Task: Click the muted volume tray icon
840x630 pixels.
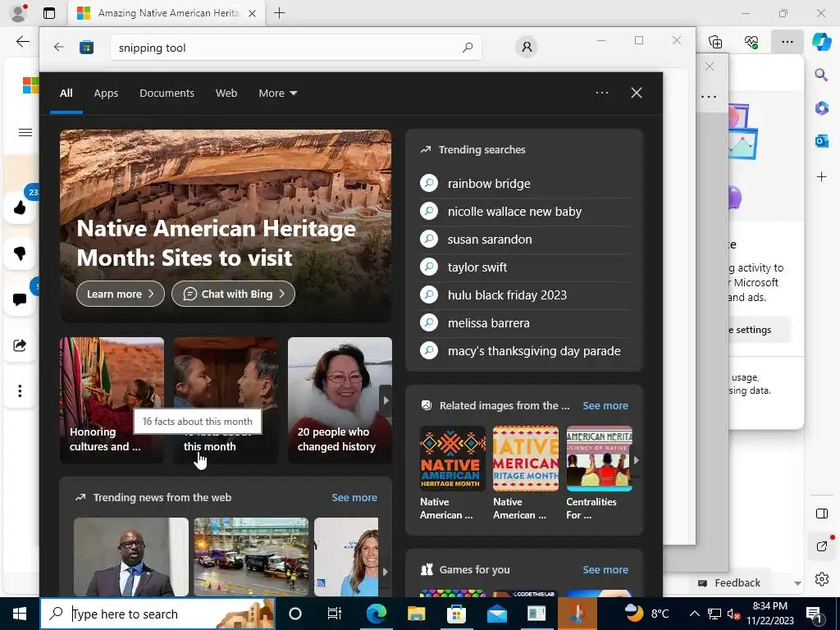Action: pos(733,614)
